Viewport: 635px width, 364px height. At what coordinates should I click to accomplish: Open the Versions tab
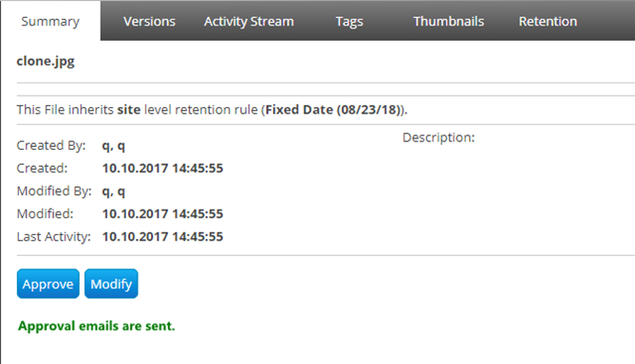point(149,21)
